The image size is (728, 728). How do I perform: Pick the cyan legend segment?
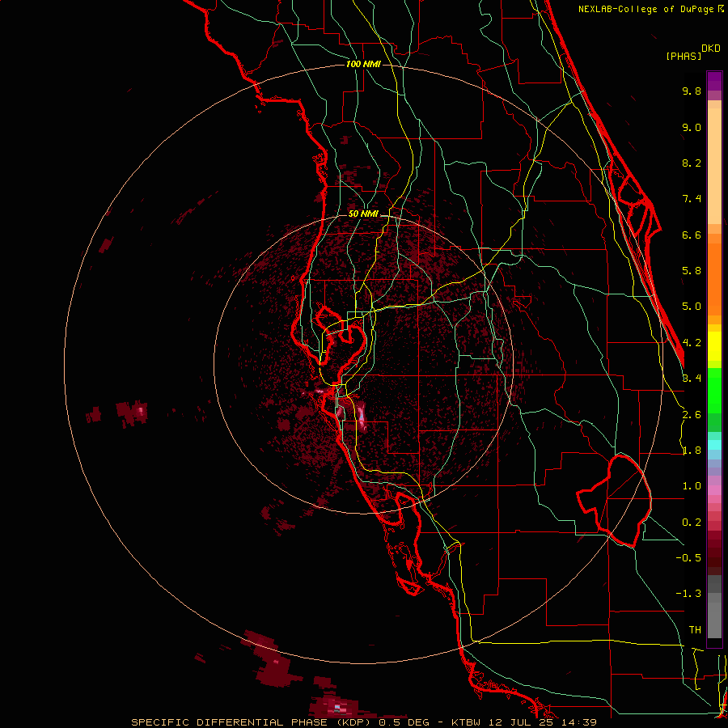pyautogui.click(x=714, y=444)
